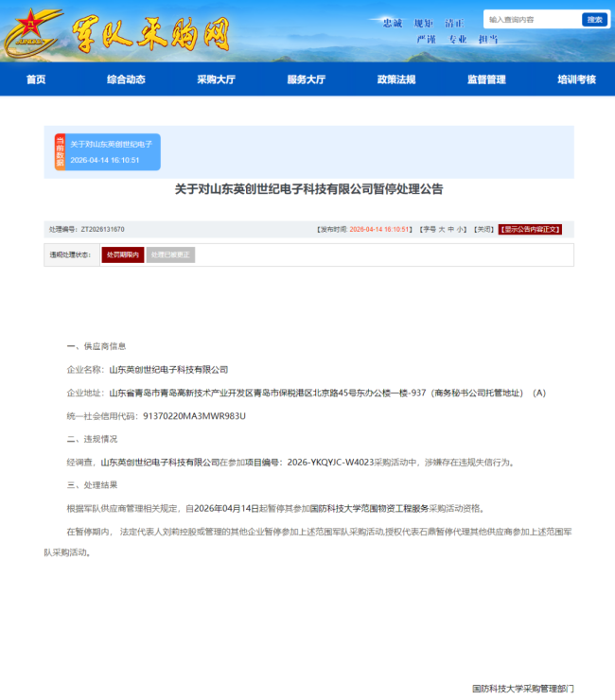Open the 服务大厅 menu

coord(307,79)
